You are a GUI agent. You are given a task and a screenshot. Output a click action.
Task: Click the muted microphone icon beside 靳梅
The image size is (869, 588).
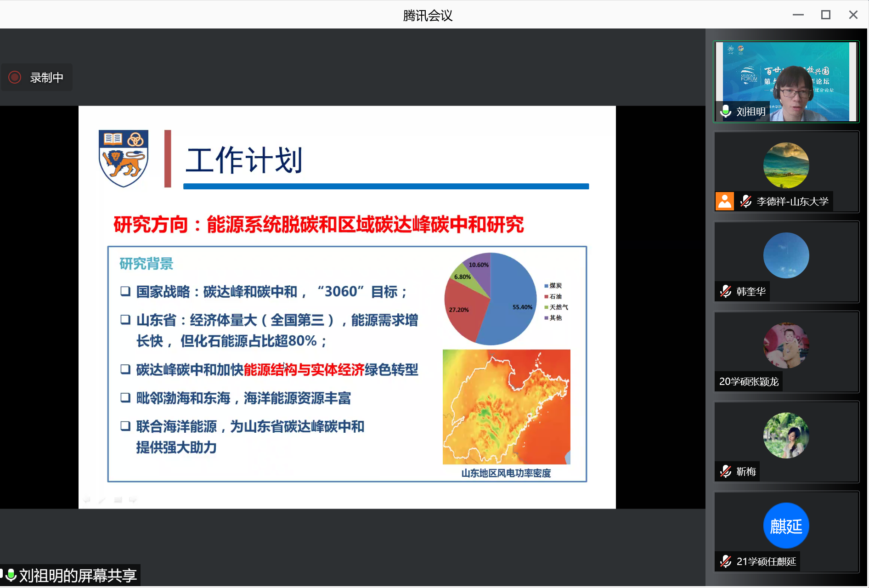[x=726, y=471]
